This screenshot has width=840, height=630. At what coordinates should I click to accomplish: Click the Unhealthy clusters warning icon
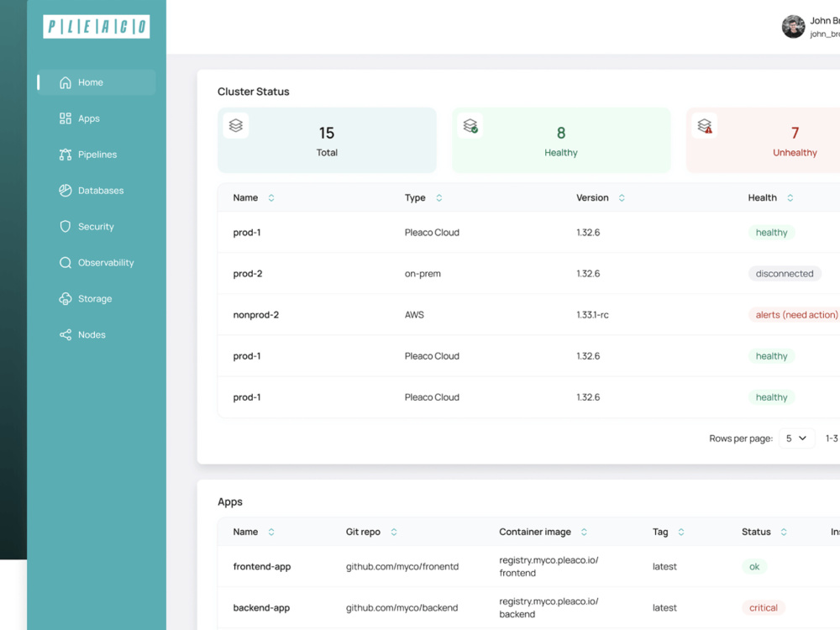705,126
